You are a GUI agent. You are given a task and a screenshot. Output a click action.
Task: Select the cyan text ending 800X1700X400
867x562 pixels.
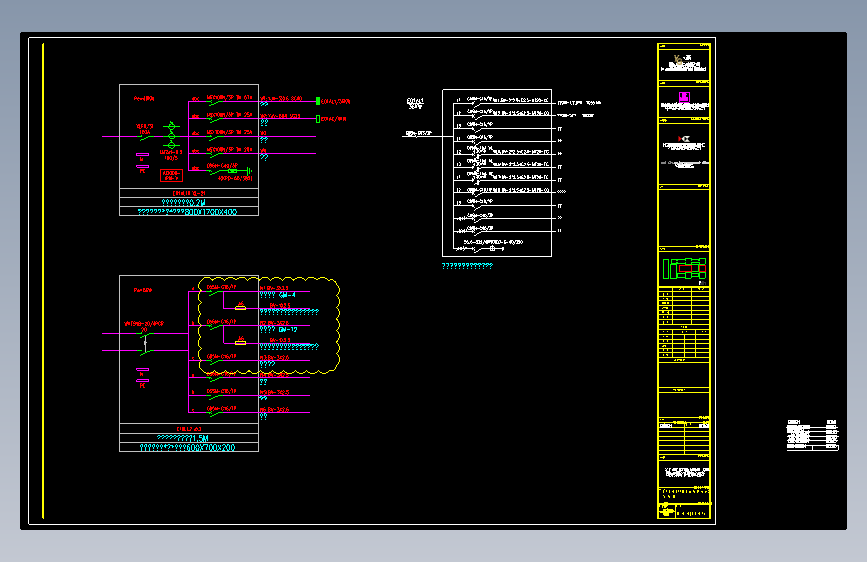187,212
